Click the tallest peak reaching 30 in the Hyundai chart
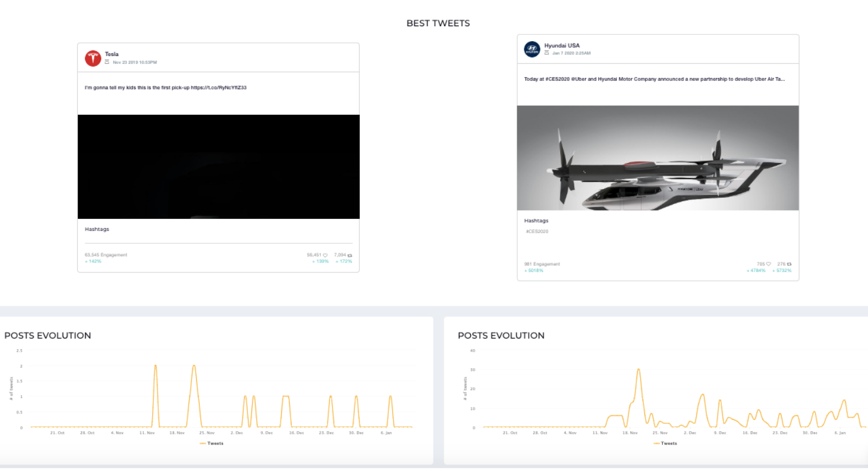 click(x=639, y=369)
